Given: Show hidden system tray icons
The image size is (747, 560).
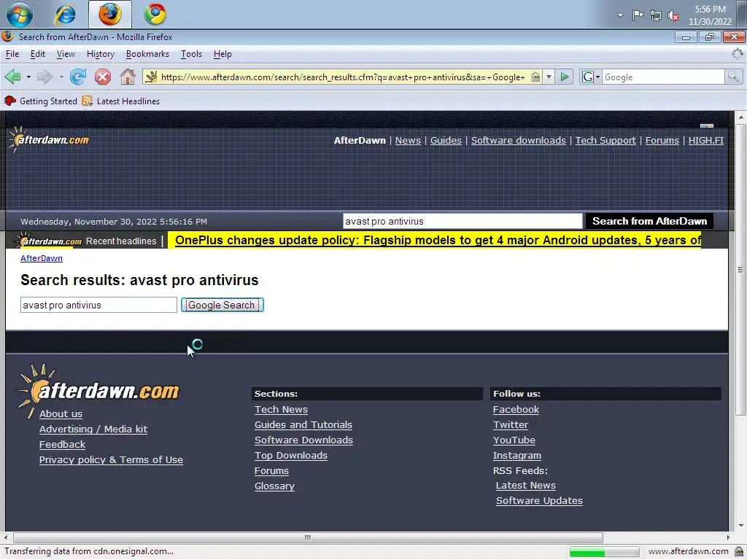Looking at the screenshot, I should click(620, 15).
